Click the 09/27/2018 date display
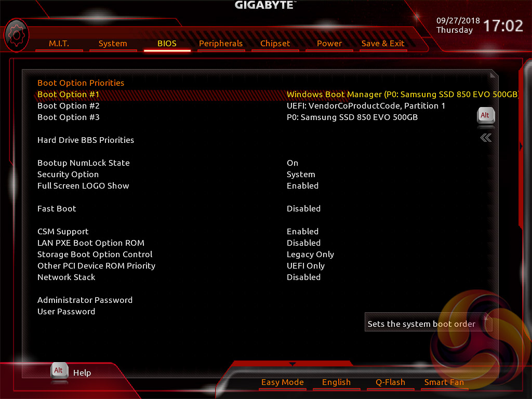 point(458,21)
